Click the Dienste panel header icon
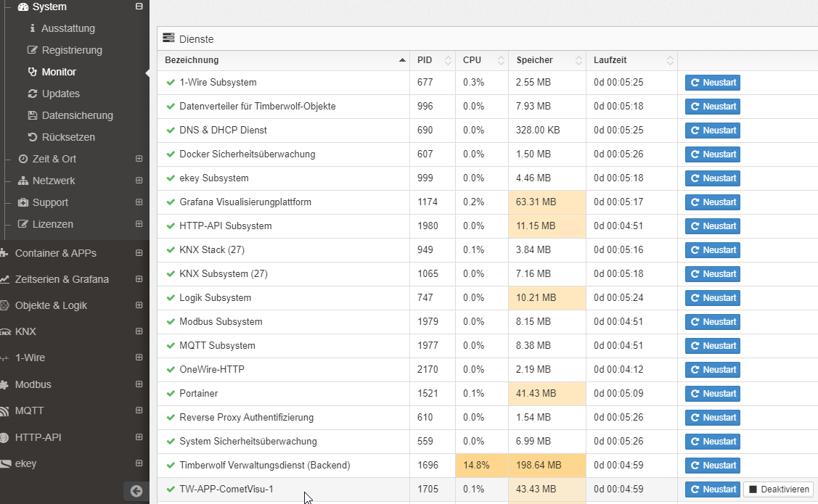The height and width of the screenshot is (504, 818). point(168,38)
